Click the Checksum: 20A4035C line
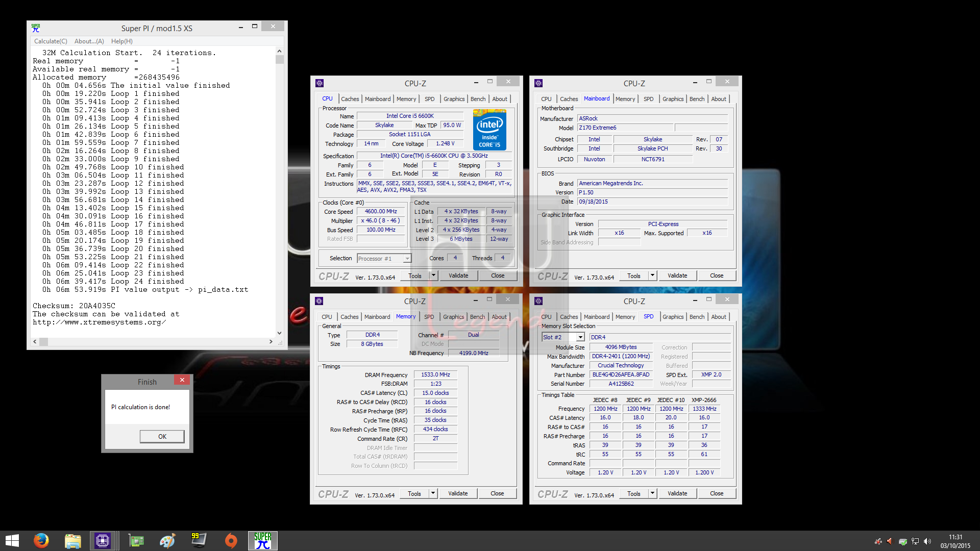 coord(74,306)
